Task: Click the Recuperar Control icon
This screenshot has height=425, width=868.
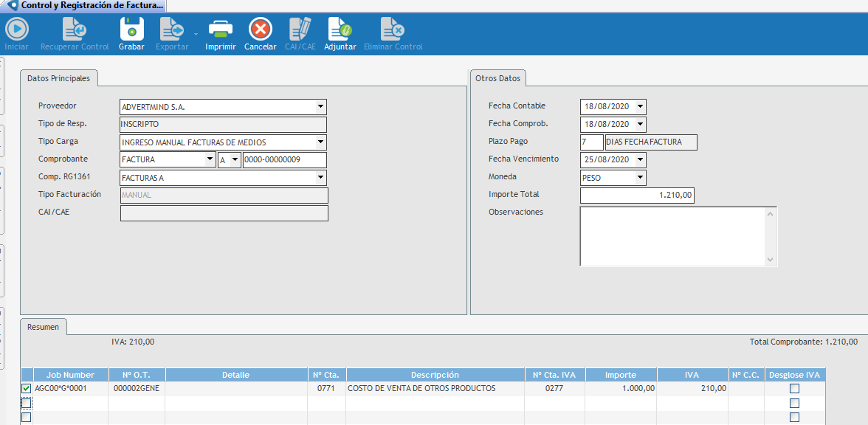Action: [75, 30]
